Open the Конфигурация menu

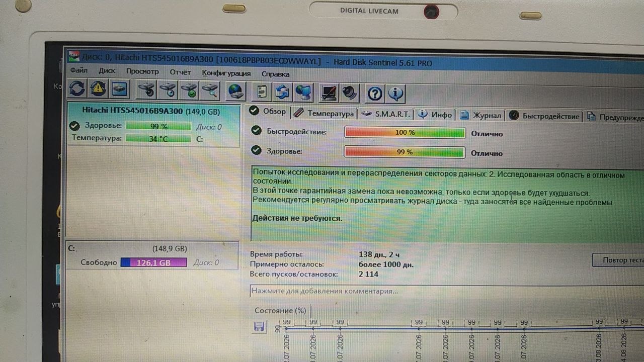coord(226,73)
